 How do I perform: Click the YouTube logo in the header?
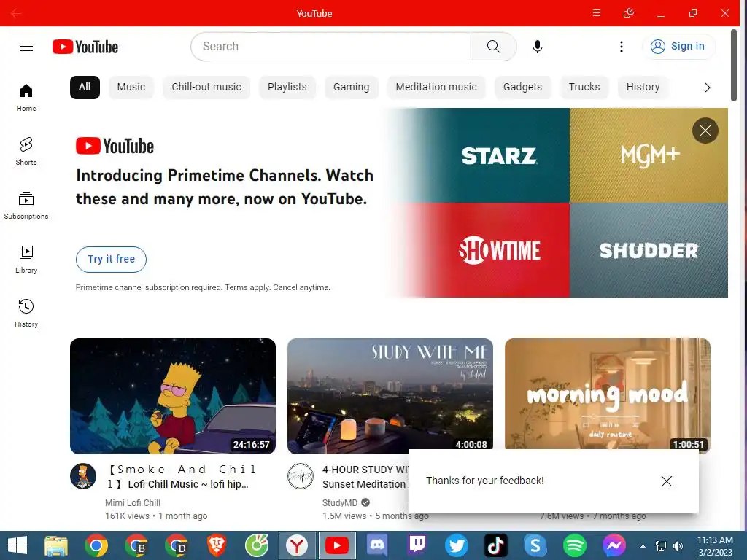[85, 47]
